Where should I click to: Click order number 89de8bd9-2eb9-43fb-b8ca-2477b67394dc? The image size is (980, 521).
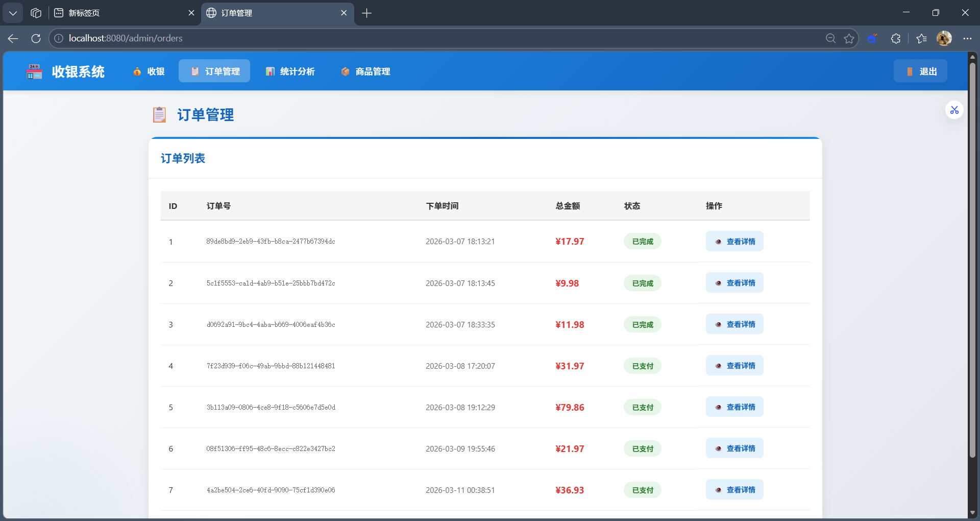coord(271,242)
